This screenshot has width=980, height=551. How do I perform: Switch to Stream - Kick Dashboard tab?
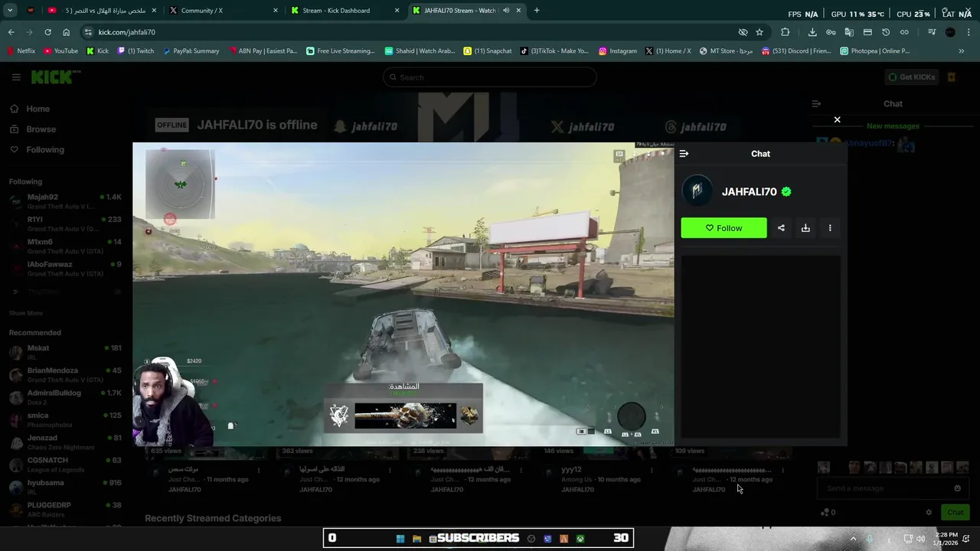(345, 11)
